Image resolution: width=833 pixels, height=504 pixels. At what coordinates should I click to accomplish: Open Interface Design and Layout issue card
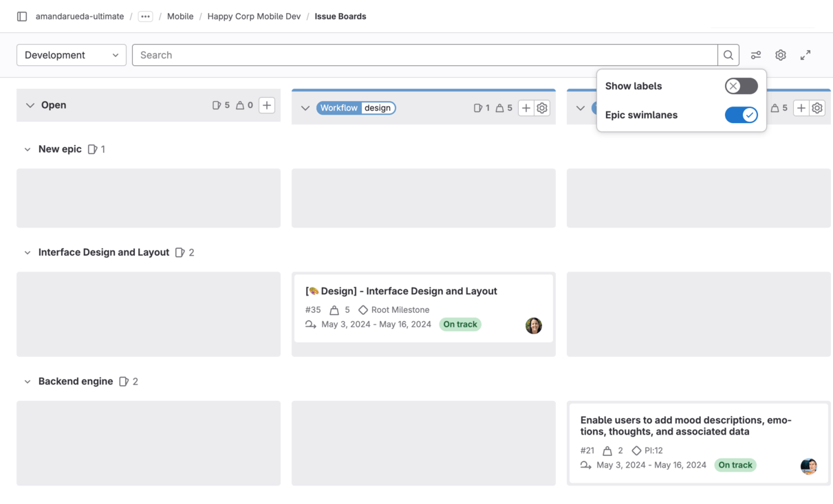click(401, 291)
